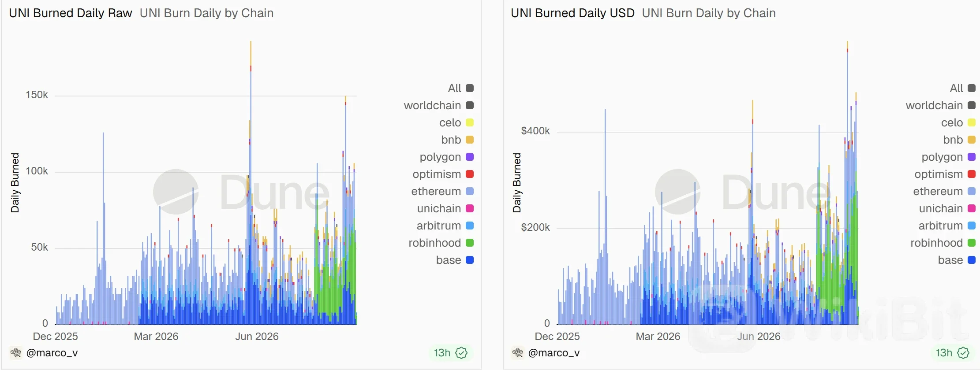
Task: Open the UNI Burned Daily USD chart title
Action: (572, 13)
